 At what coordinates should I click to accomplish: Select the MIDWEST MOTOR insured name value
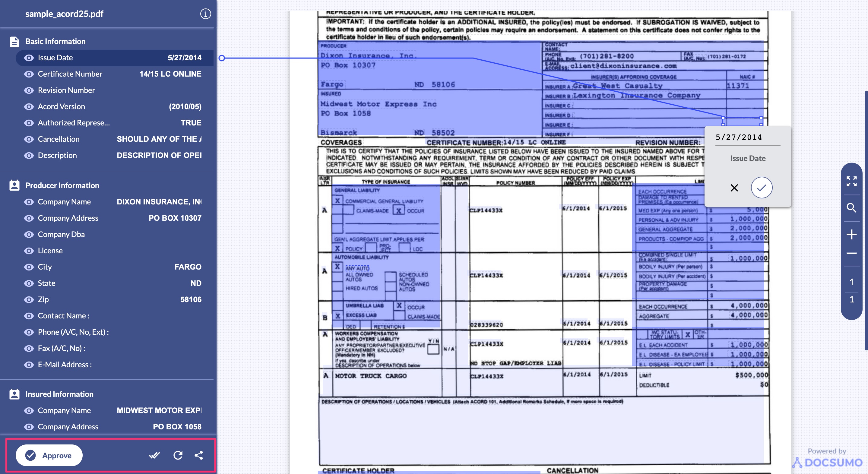tap(159, 411)
